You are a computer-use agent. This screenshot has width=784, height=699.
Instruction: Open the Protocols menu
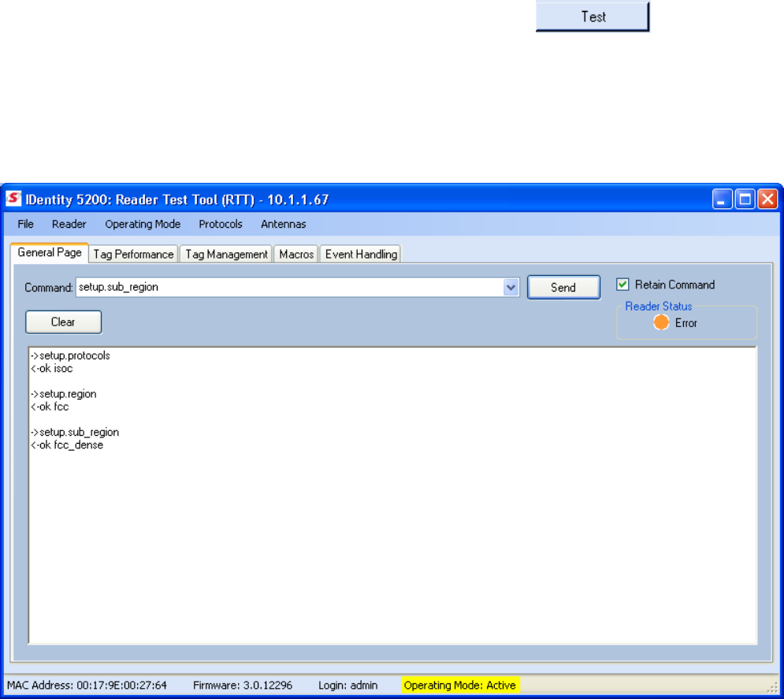point(221,224)
